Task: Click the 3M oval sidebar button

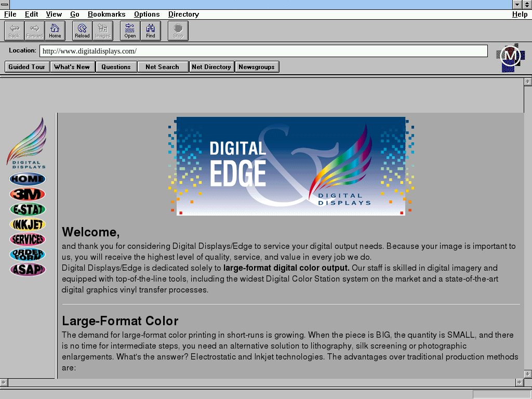Action: point(28,194)
